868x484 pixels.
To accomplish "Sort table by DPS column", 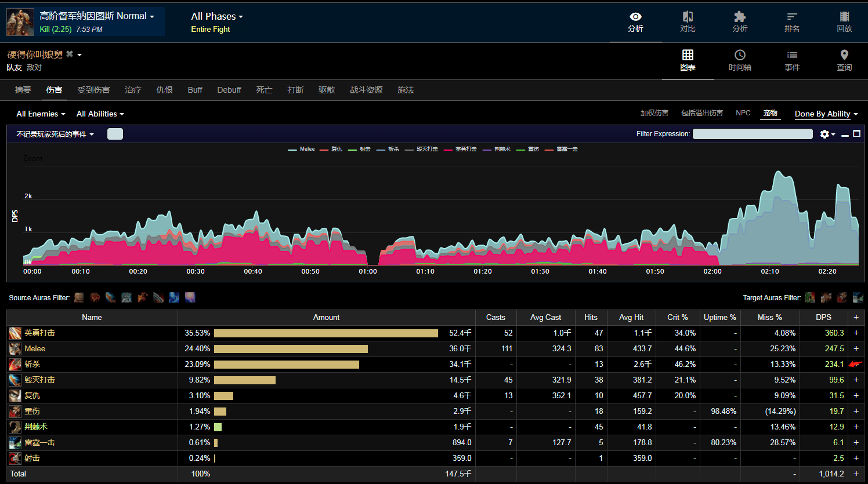I will tap(823, 318).
